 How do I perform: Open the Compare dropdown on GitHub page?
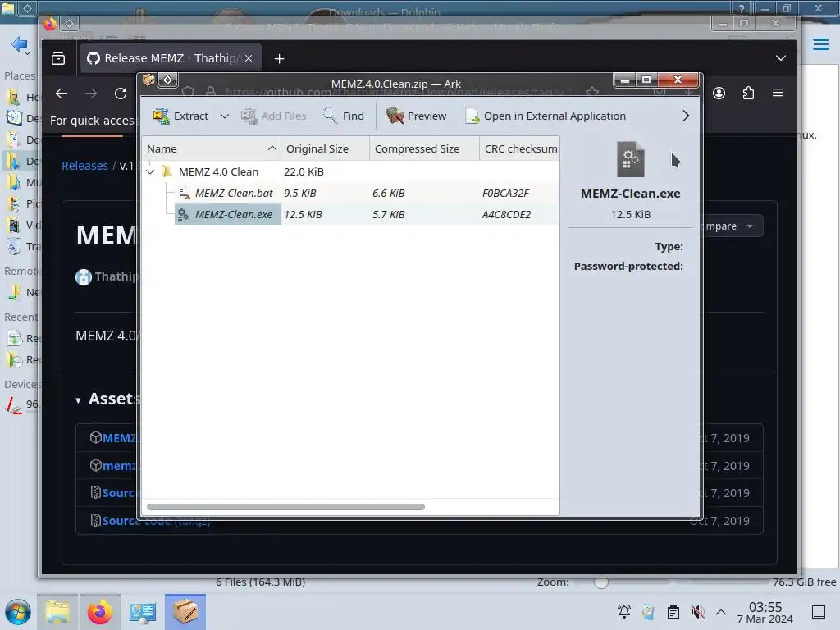[731, 226]
